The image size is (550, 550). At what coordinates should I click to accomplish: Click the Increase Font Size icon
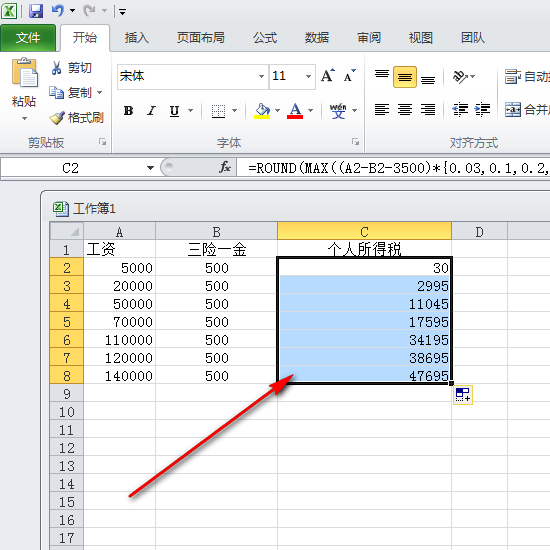point(328,75)
